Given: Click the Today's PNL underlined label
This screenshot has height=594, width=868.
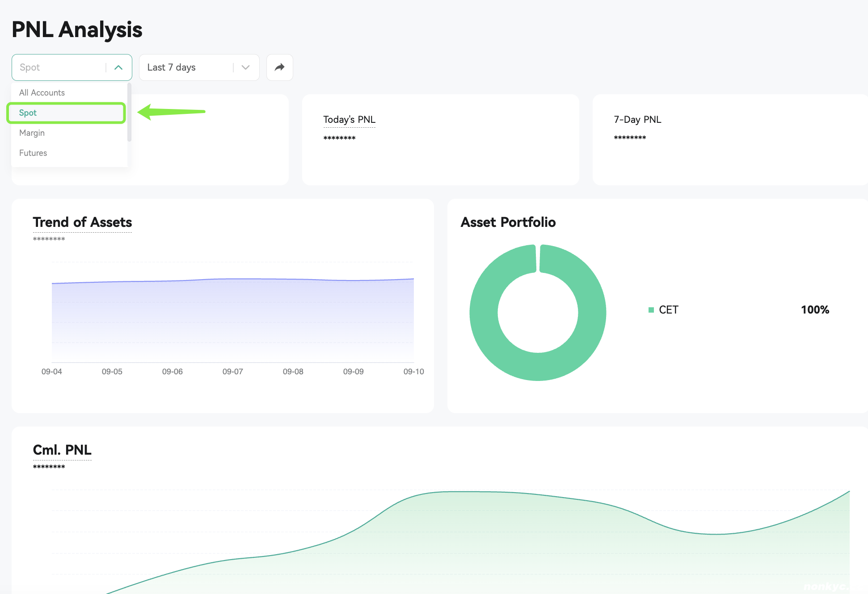Looking at the screenshot, I should [349, 120].
